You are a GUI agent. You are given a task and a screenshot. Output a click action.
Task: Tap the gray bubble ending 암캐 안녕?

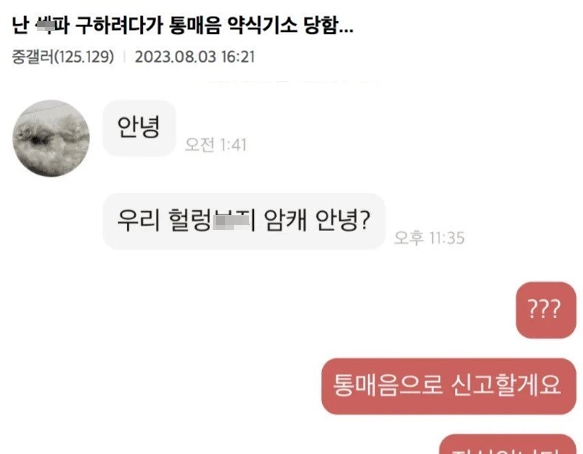click(244, 221)
